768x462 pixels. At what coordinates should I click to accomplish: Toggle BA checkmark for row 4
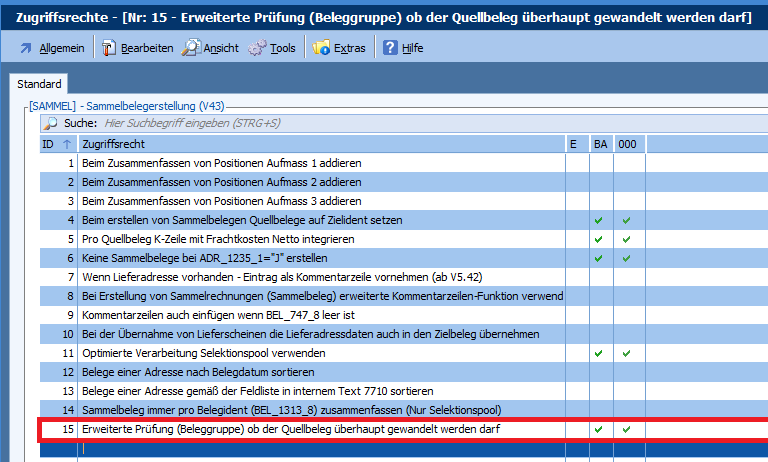click(x=599, y=220)
